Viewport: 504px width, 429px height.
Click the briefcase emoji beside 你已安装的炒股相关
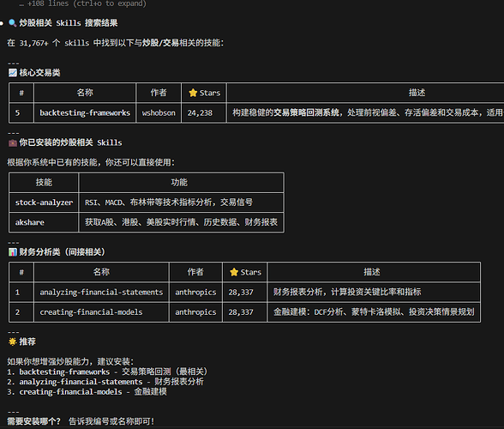[13, 142]
